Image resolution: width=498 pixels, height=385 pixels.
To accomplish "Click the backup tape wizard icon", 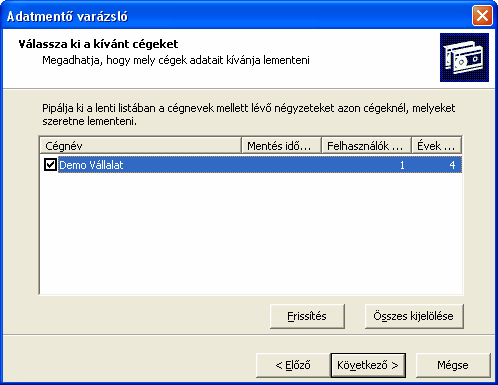I will pyautogui.click(x=464, y=57).
